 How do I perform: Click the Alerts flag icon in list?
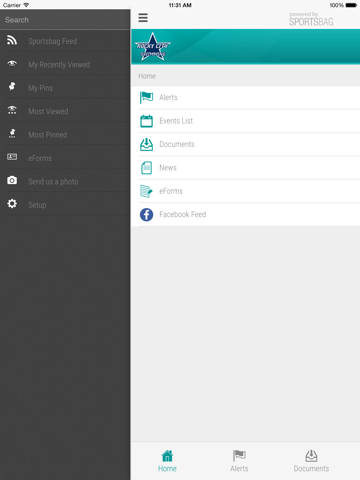pos(146,98)
